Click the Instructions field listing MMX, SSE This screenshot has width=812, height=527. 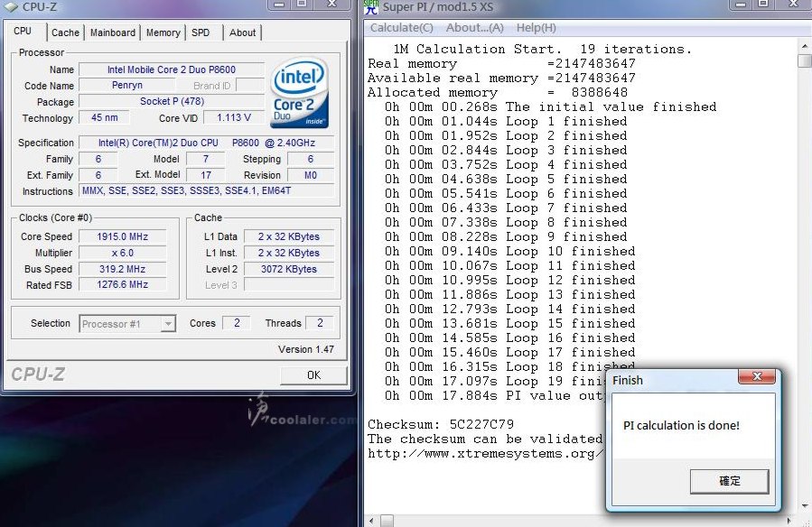[x=207, y=190]
